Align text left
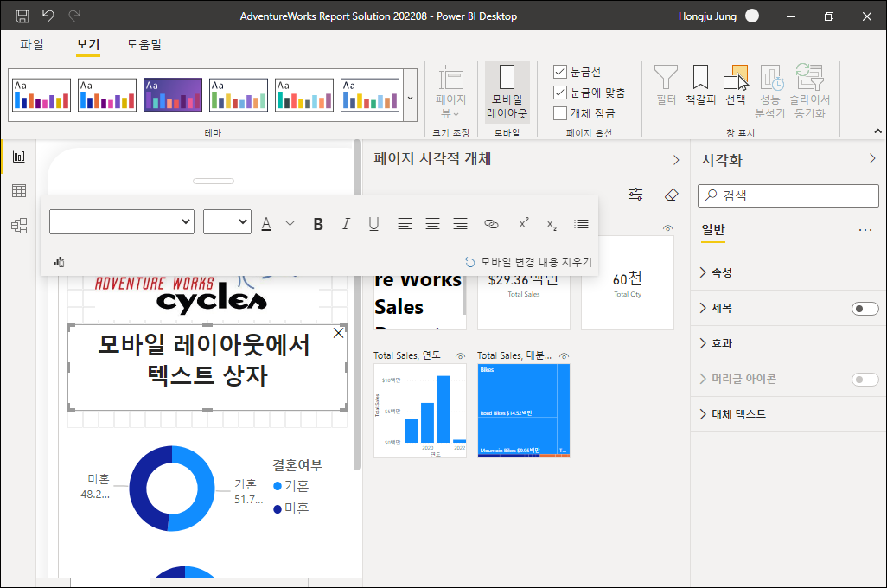887x588 pixels. click(405, 224)
